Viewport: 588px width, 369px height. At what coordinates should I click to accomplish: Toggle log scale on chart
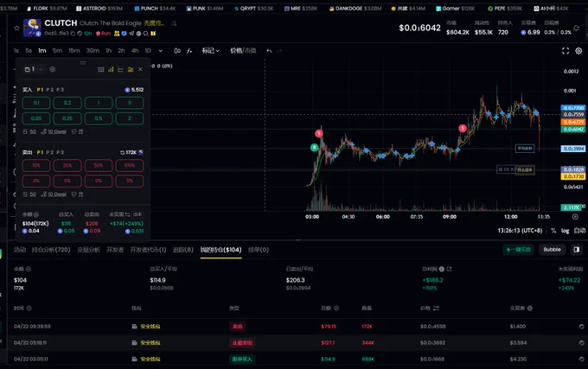click(566, 231)
